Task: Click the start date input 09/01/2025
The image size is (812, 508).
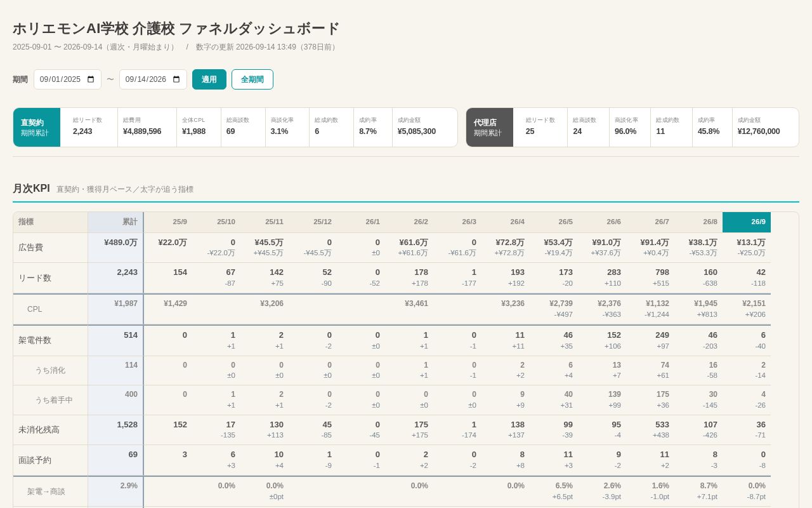Action: coord(67,79)
